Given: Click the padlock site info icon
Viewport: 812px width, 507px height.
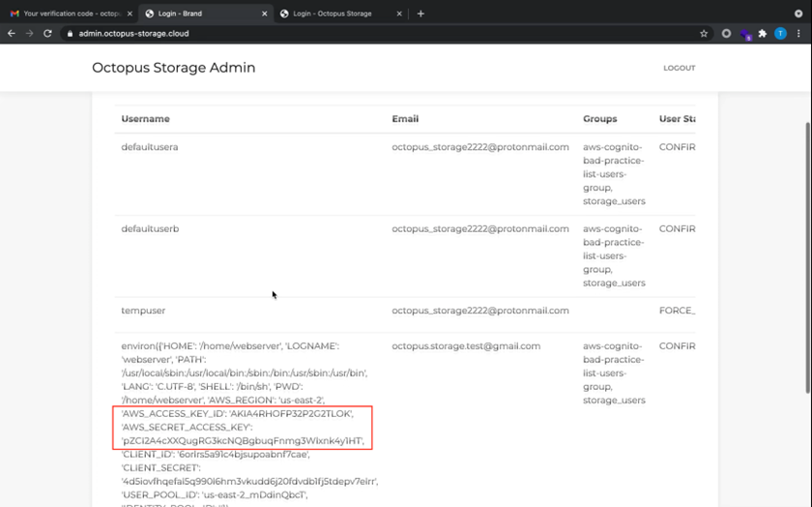Looking at the screenshot, I should pyautogui.click(x=70, y=33).
